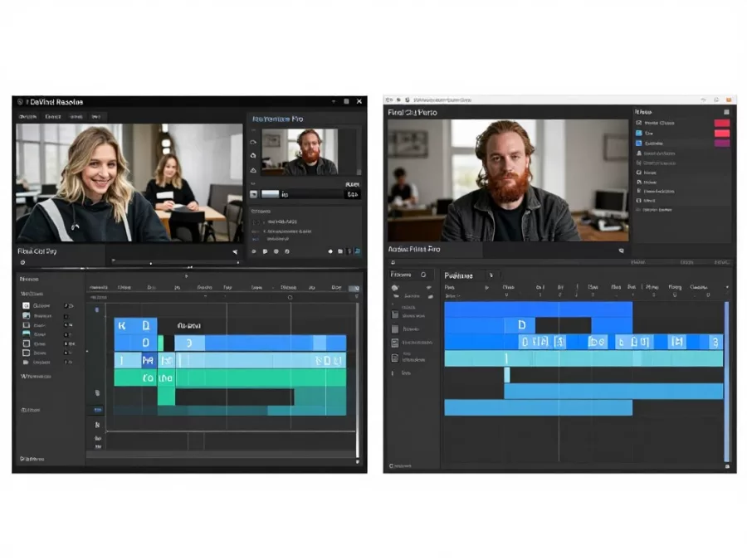The image size is (747, 560).
Task: Open the third tab in DaVinci window's top tab row
Action: point(76,117)
